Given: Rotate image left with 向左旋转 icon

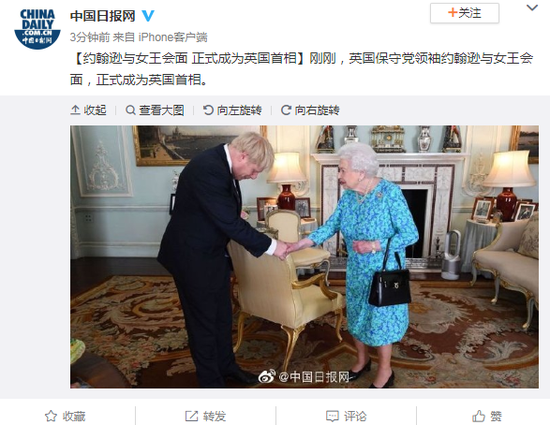Looking at the screenshot, I should pyautogui.click(x=208, y=110).
